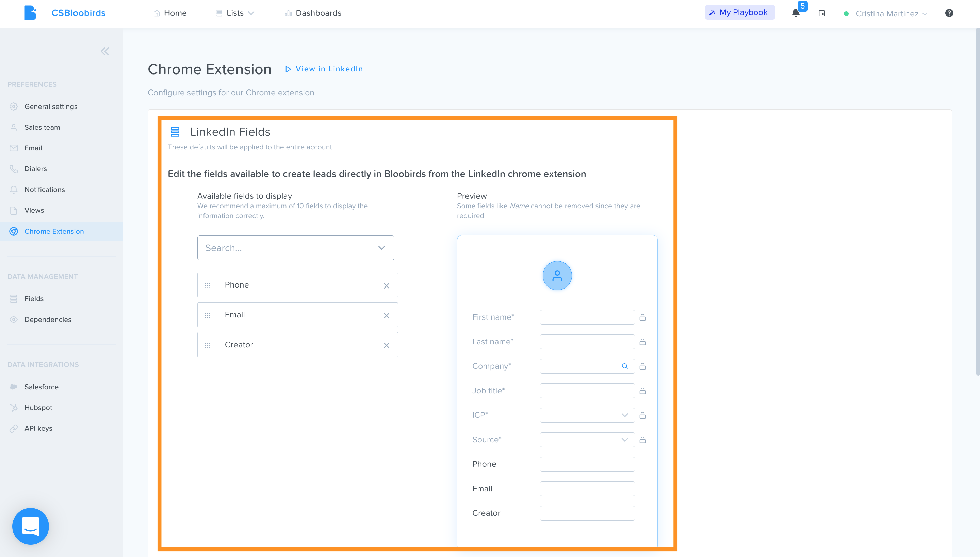Image resolution: width=980 pixels, height=557 pixels.
Task: Click the Job title input in preview
Action: point(587,391)
